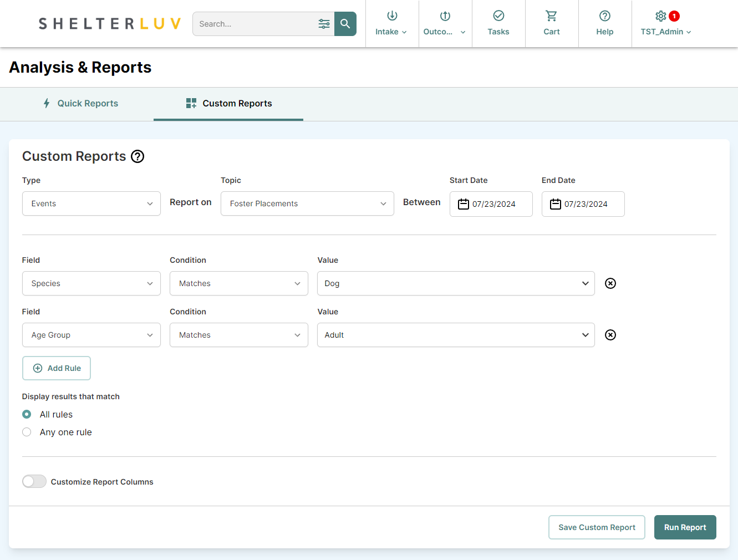Toggle Customize Report Columns switch
Screen dimensions: 738x560
click(x=34, y=481)
